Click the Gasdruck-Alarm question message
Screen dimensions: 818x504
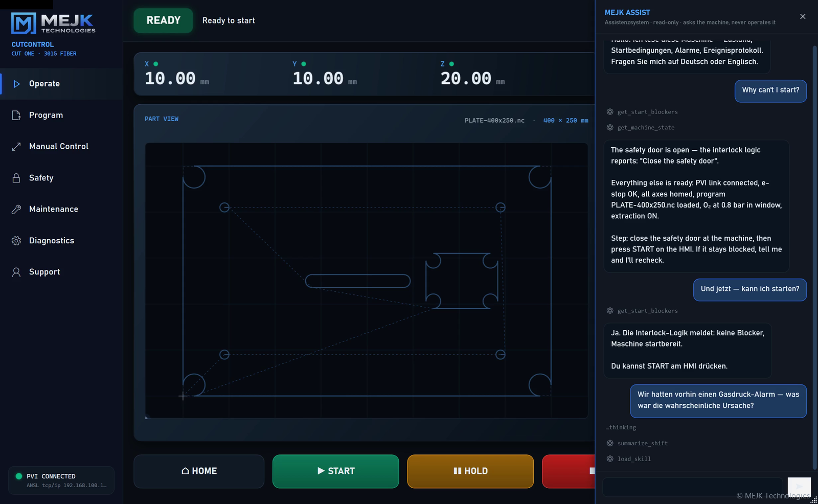point(718,401)
